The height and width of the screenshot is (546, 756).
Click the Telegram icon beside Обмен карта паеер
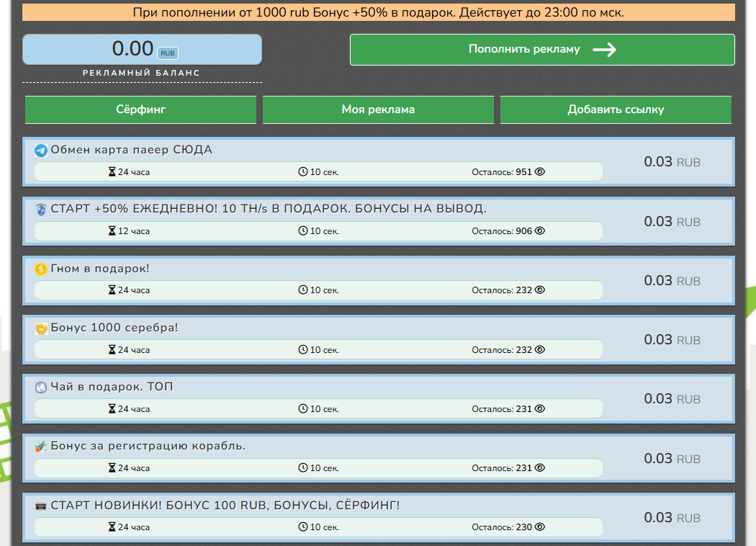[41, 151]
